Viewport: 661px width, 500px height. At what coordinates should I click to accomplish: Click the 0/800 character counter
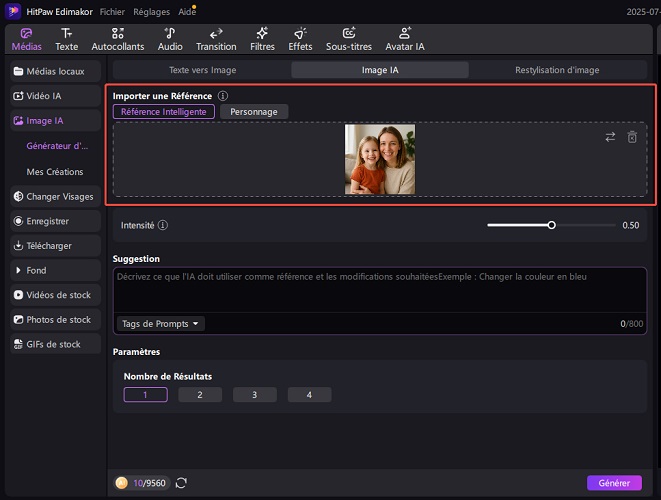(631, 324)
